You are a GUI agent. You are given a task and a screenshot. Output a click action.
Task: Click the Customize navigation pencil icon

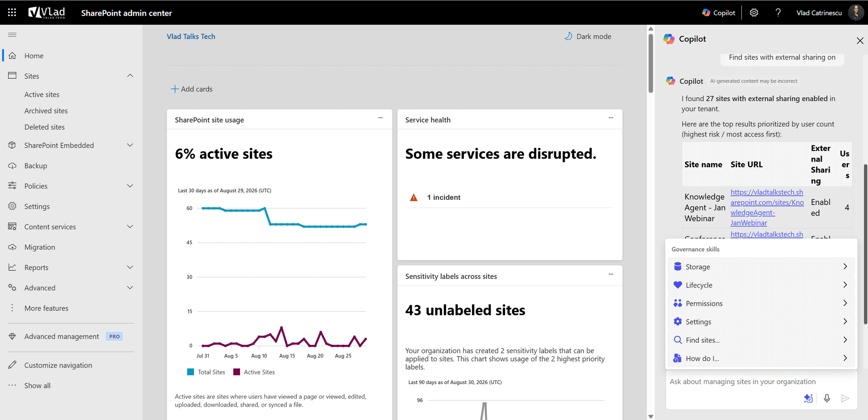12,365
